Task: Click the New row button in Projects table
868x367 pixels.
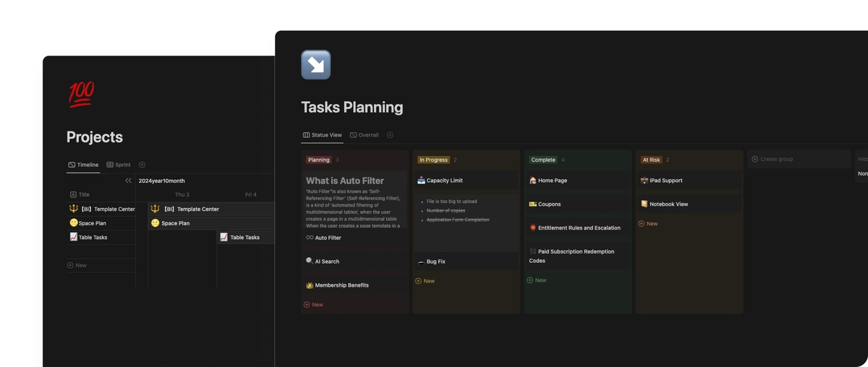Action: click(77, 265)
